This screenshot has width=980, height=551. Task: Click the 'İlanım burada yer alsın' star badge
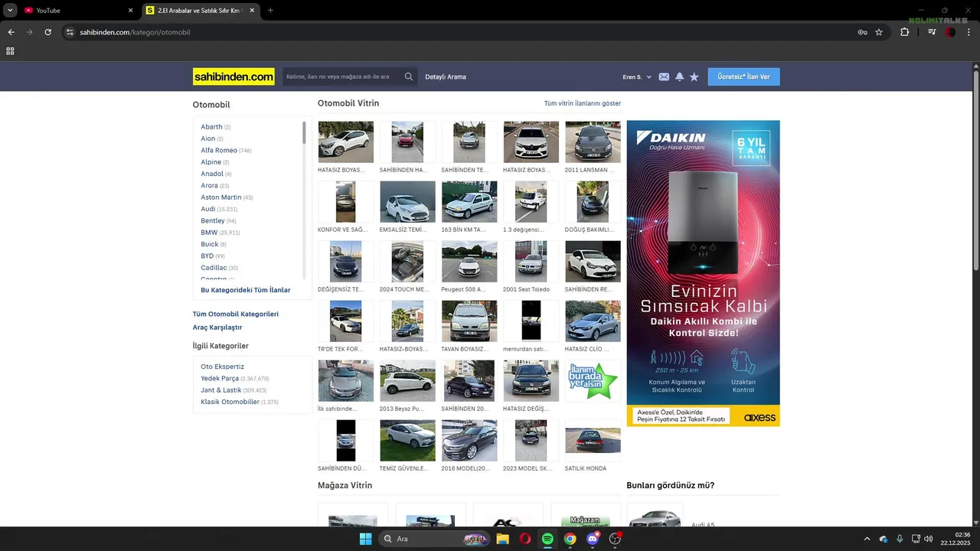tap(593, 380)
